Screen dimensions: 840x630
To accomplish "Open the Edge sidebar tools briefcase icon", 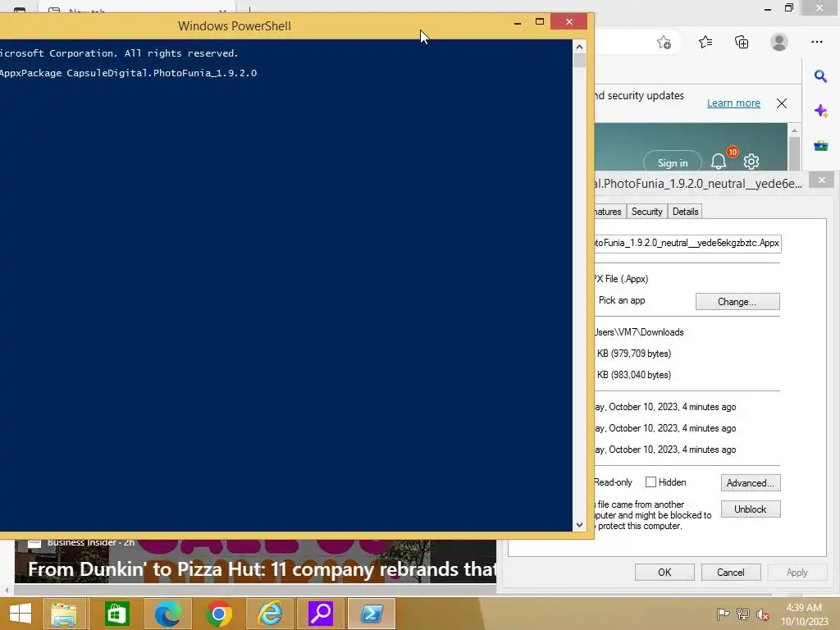I will pos(820,145).
